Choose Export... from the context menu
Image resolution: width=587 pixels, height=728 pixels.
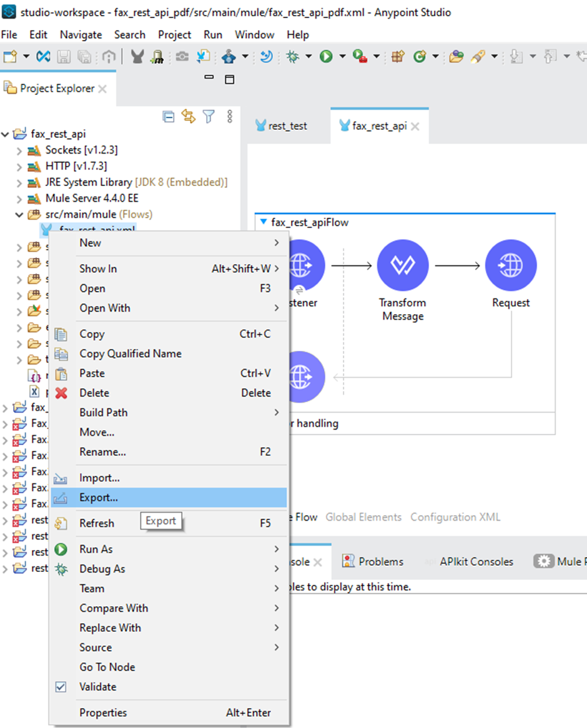[99, 498]
